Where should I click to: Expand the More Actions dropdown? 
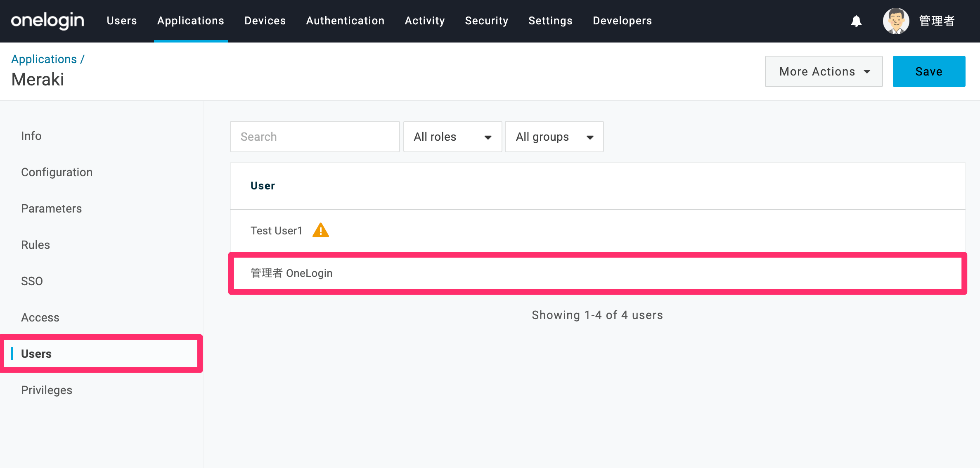point(824,71)
